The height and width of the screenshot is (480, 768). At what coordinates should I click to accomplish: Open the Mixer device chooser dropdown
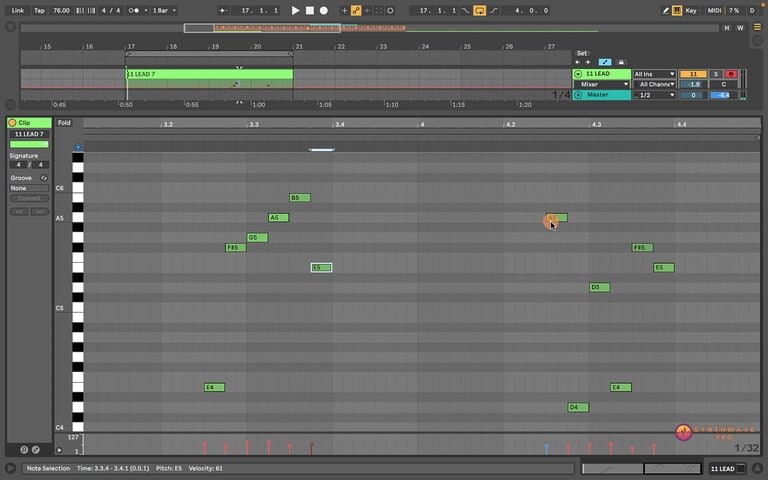pos(602,84)
